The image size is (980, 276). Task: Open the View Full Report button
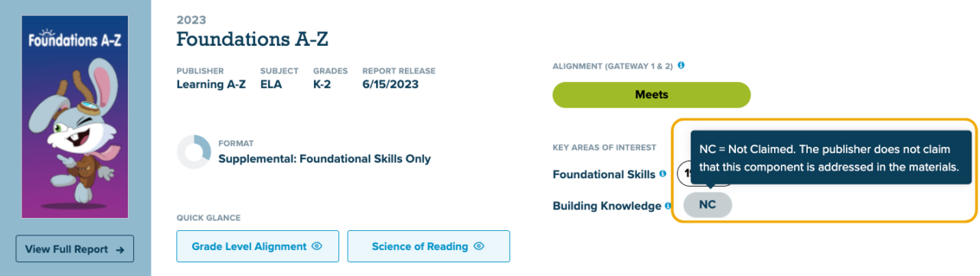(75, 249)
